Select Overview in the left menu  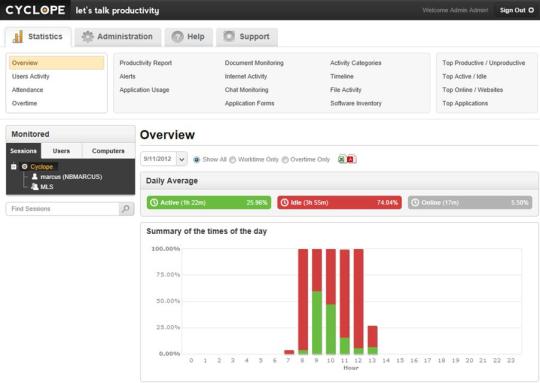(57, 63)
